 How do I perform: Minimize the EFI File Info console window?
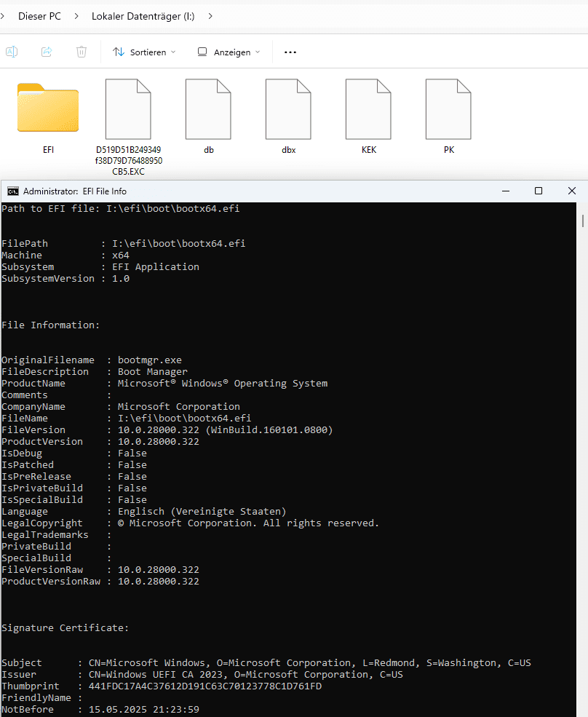tap(506, 191)
